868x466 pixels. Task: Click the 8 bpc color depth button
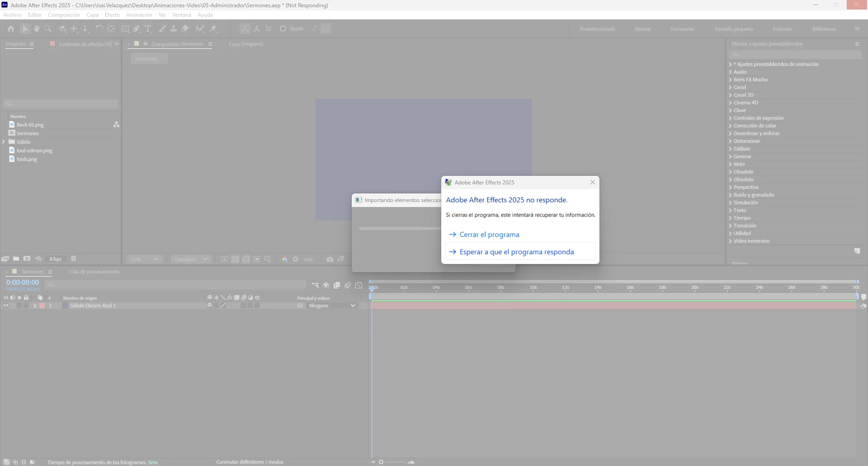(x=56, y=259)
